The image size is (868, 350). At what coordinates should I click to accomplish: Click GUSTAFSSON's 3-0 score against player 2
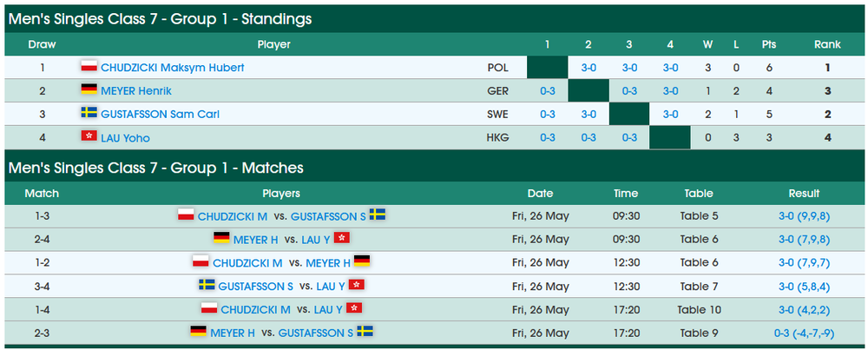pyautogui.click(x=589, y=114)
